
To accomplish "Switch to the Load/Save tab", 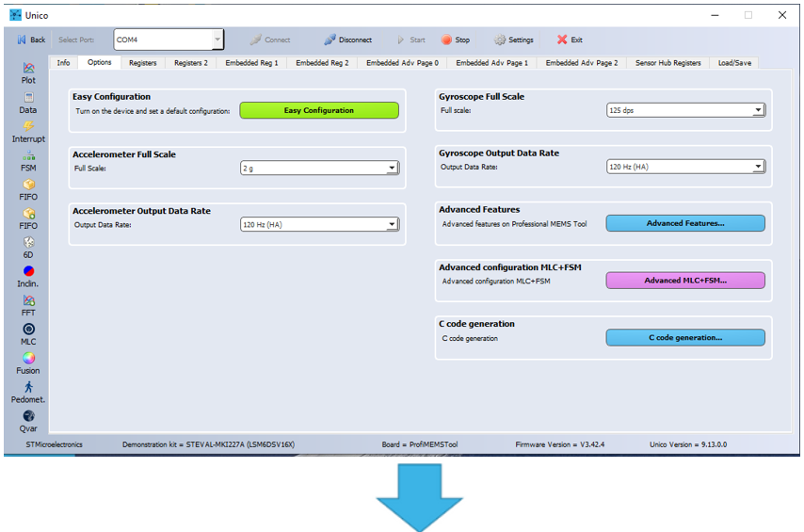I will pos(734,62).
